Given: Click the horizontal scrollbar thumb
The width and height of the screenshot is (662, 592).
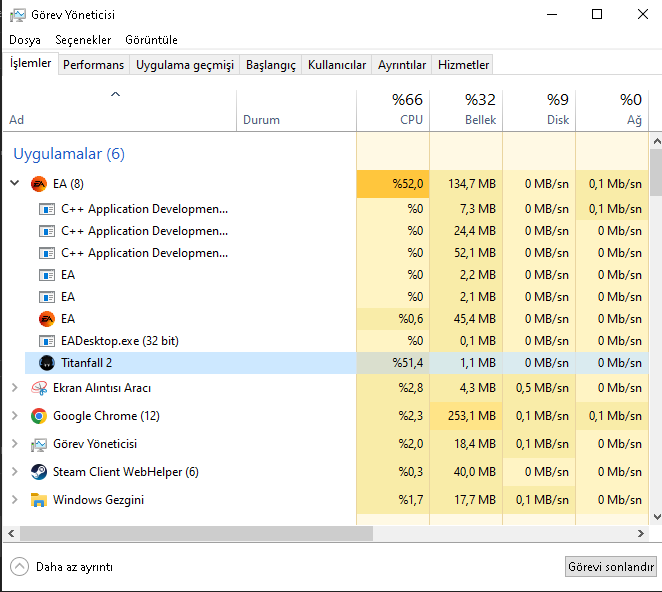Looking at the screenshot, I should [196, 533].
